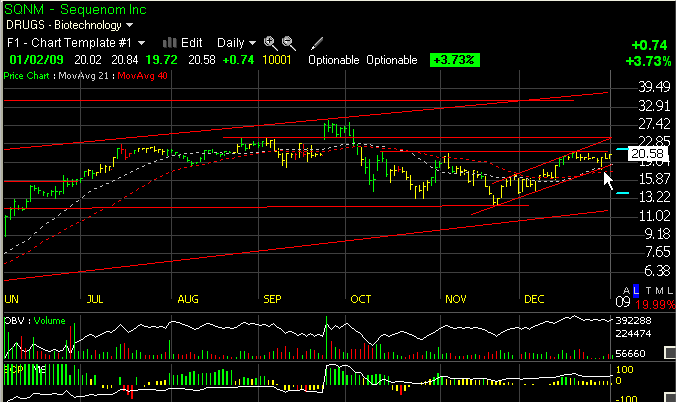
Task: Click the close price 20.58 in data row
Action: 202,60
